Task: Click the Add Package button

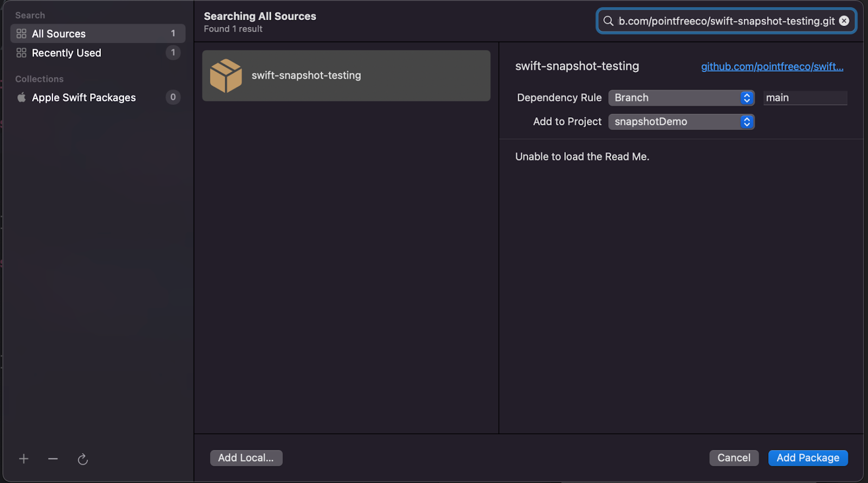Action: (808, 458)
